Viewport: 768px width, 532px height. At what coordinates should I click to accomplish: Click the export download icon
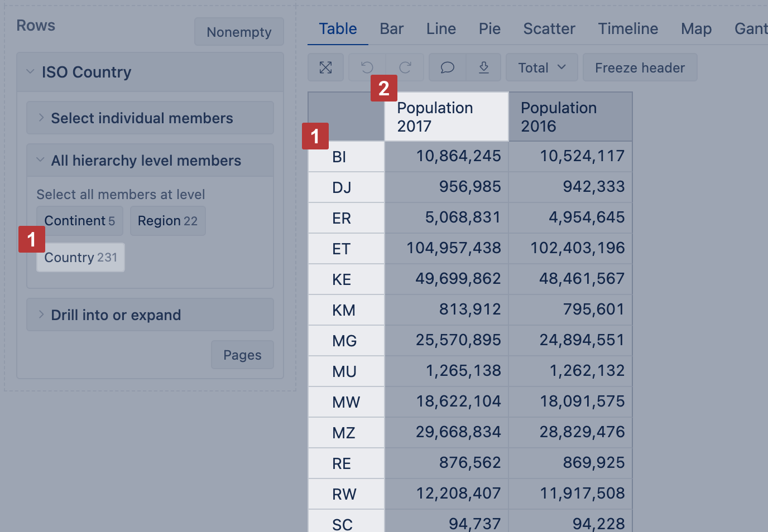pos(484,68)
